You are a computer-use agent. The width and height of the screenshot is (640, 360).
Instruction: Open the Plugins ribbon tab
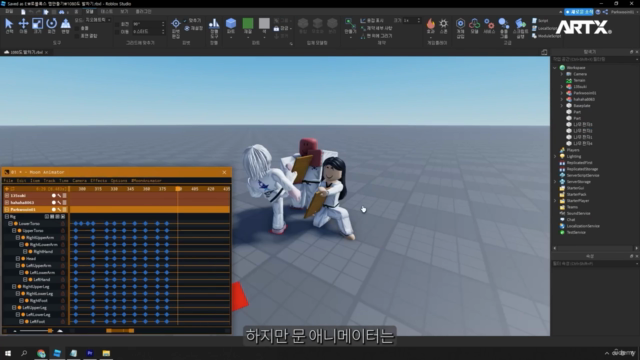click(x=143, y=12)
